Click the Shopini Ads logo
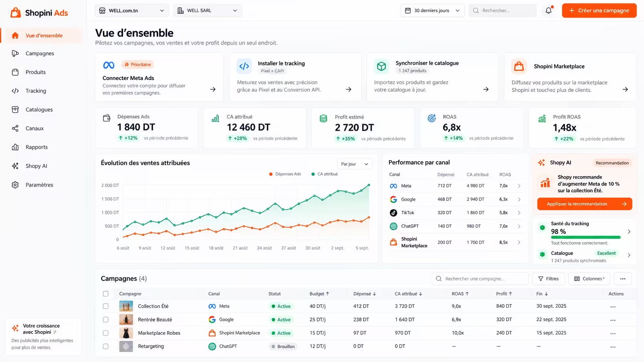Screen dimensions: 644x362 click(x=39, y=13)
